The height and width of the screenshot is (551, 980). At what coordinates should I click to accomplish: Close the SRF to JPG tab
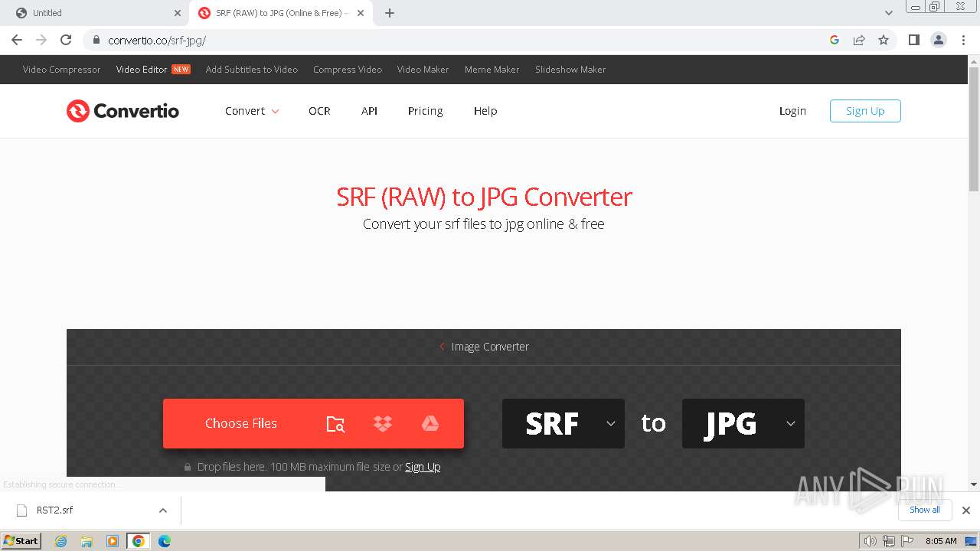[x=361, y=13]
